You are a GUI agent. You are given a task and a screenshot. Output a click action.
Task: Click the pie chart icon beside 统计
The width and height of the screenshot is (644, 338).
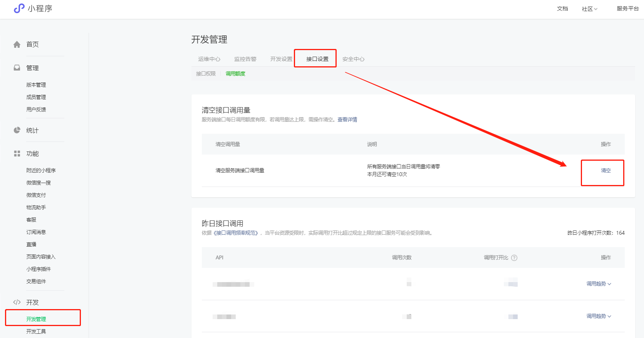(x=17, y=130)
